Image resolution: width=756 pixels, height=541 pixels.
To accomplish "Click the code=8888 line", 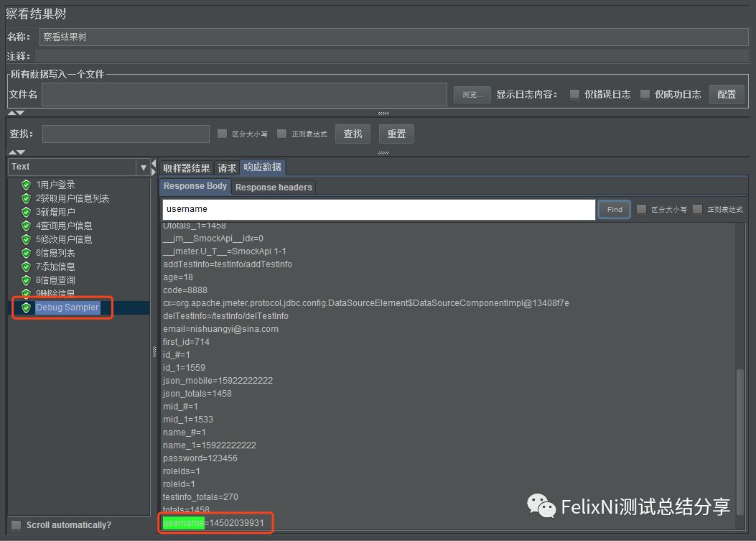I will 185,290.
